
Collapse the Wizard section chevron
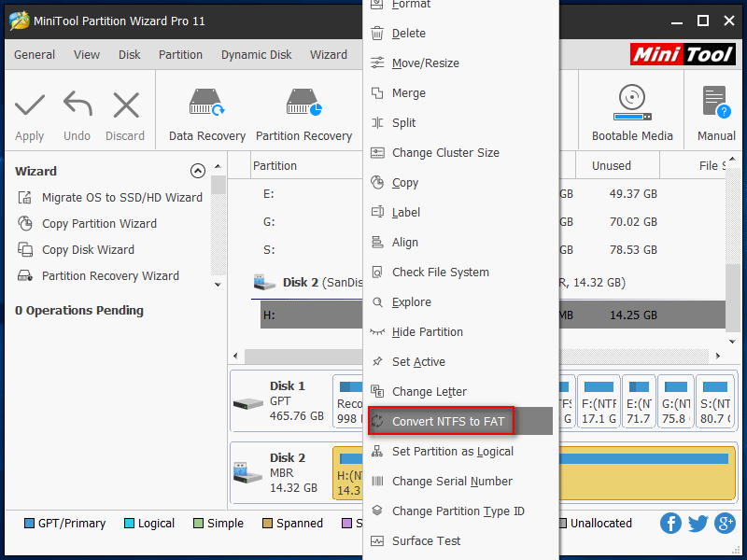coord(198,171)
